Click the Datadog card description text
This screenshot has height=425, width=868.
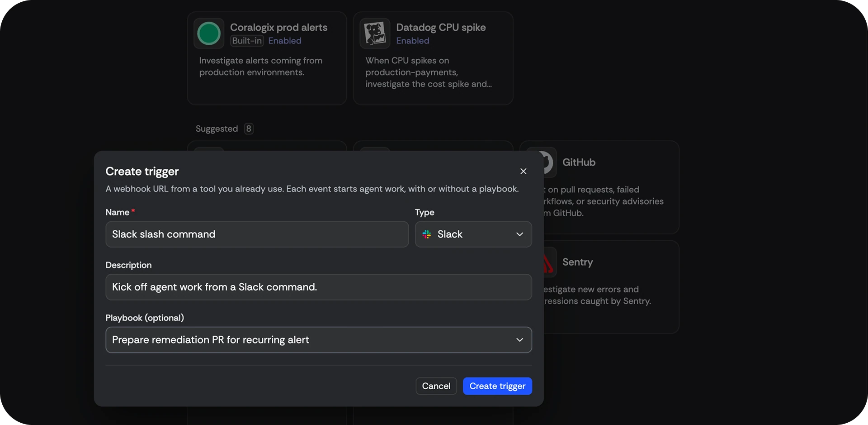[x=429, y=72]
